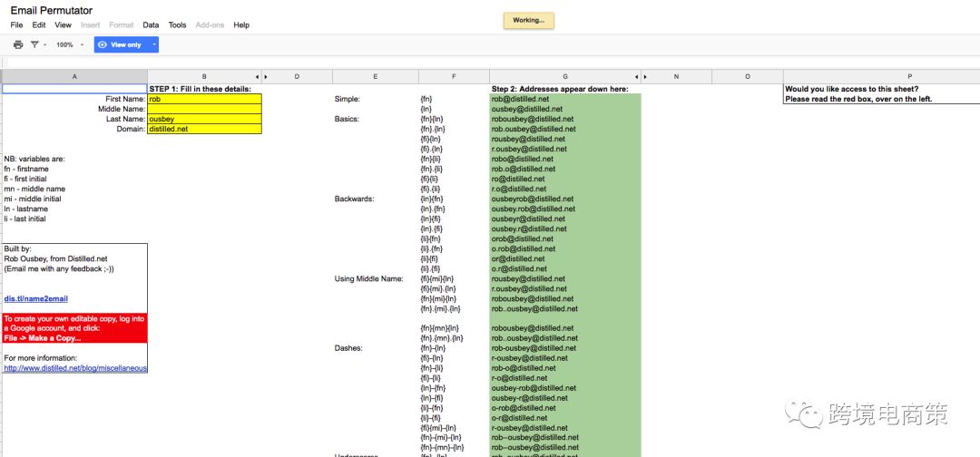Select column G header

click(x=564, y=77)
